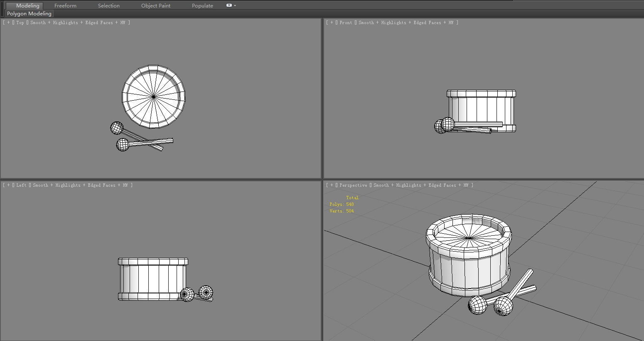Expand the Polygon Modeling panel
Screen dimensions: 644x341
[x=29, y=14]
